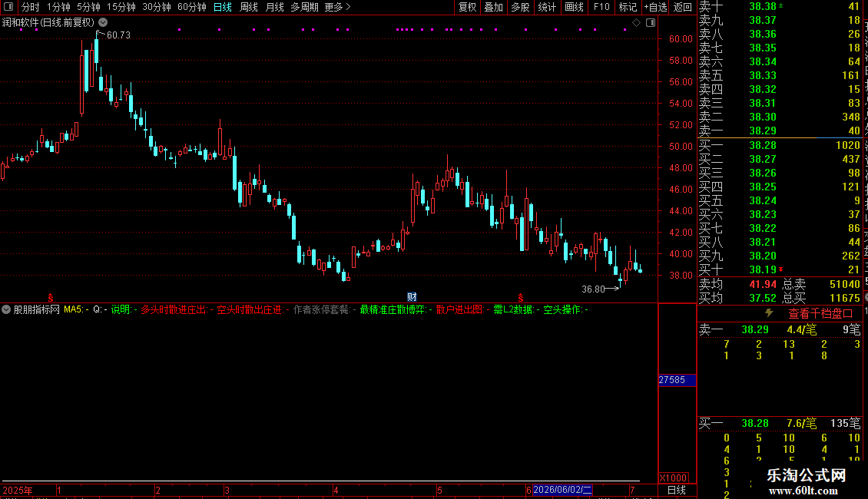868x499 pixels.
Task: Click the MA5 indicator label
Action: click(x=76, y=309)
